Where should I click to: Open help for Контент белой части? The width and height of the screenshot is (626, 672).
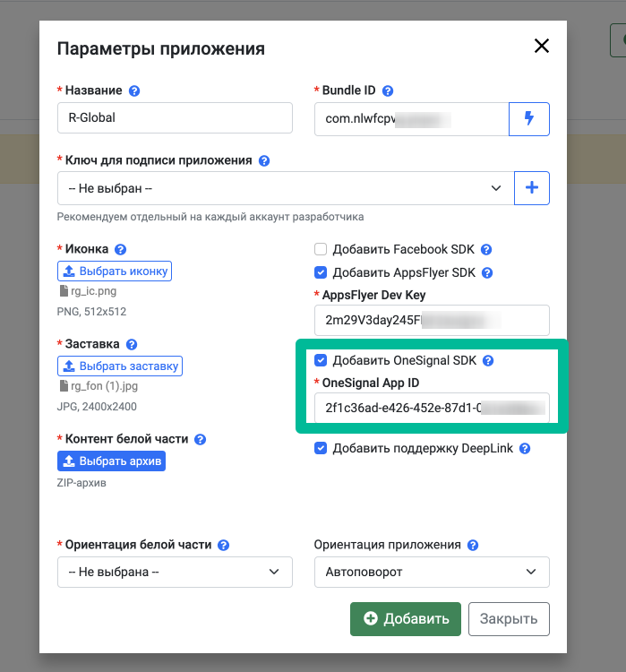(x=200, y=439)
